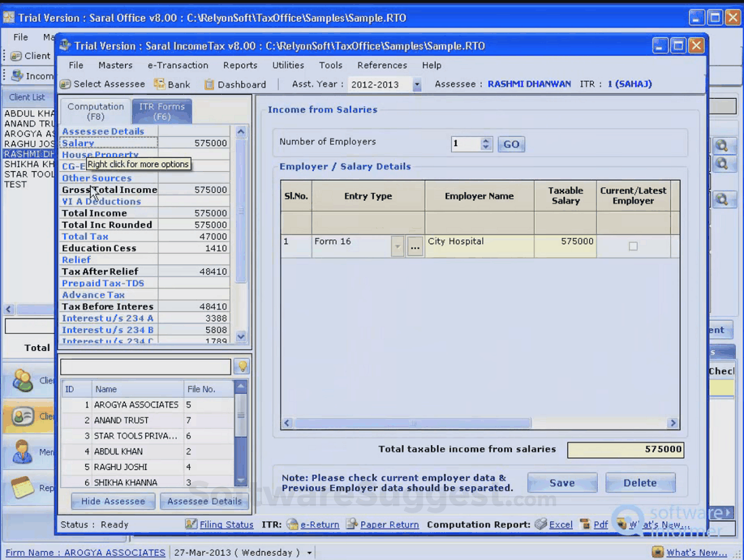Save the employer salary details
The height and width of the screenshot is (560, 744).
click(x=562, y=482)
